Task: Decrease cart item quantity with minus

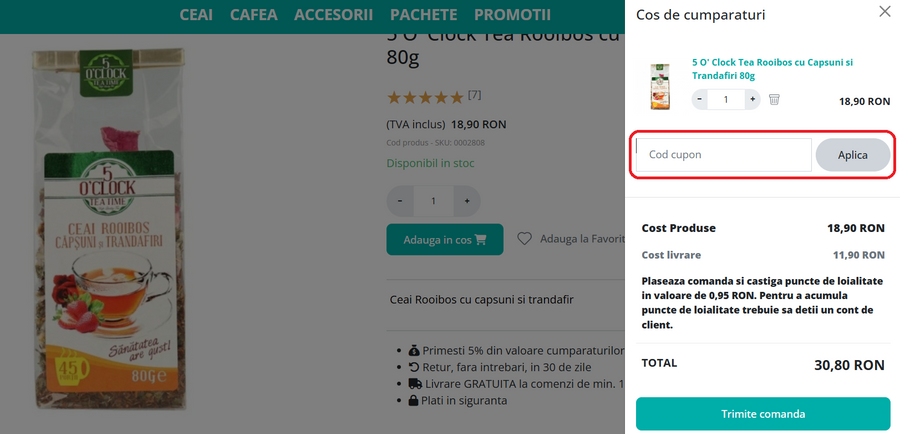Action: (x=700, y=99)
